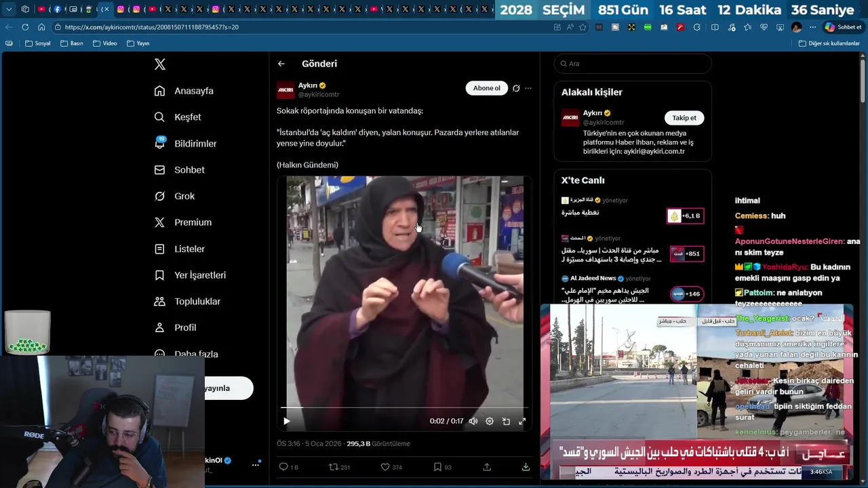Open the post's three-dot more menu
Viewport: 868px width, 488px height.
click(528, 88)
